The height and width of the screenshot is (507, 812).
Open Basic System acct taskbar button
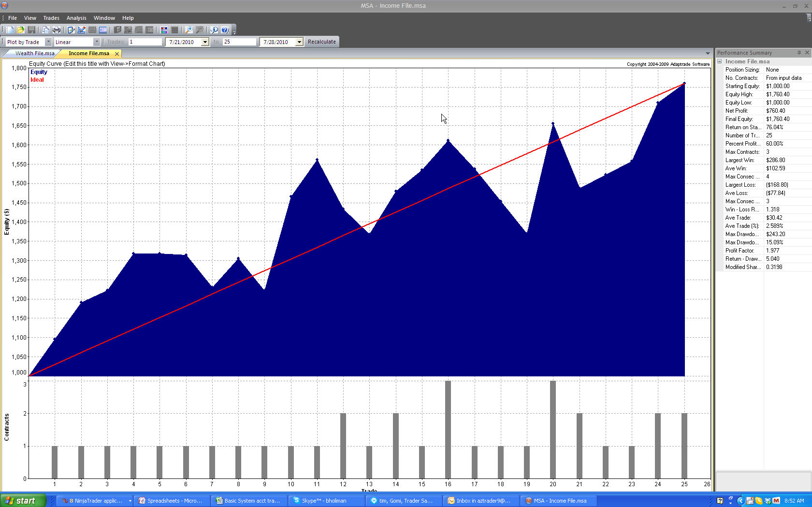point(248,501)
